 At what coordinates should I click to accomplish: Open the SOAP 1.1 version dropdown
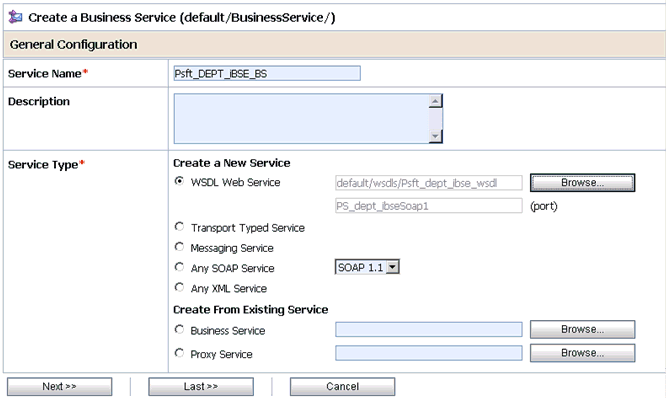pos(367,267)
